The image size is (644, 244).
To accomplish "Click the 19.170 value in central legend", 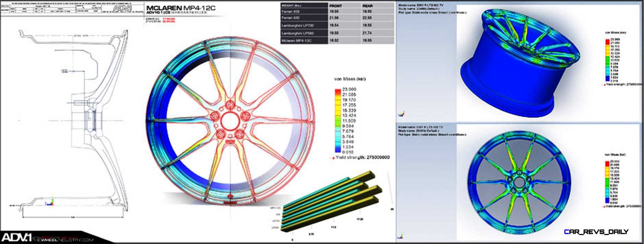I will tap(349, 100).
